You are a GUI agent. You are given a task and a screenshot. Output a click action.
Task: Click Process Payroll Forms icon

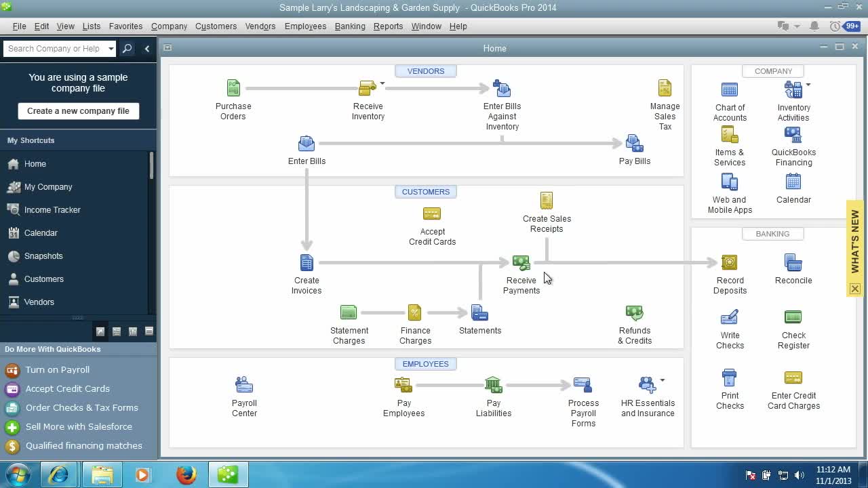pos(583,385)
